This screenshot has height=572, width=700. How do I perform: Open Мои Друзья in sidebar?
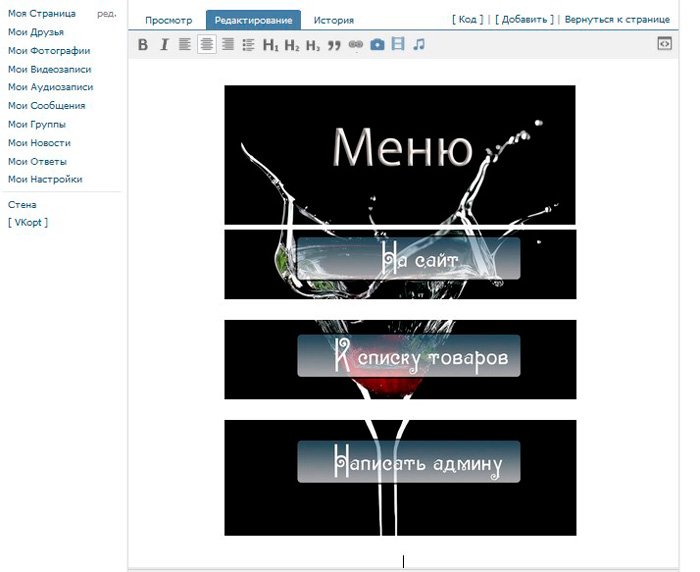click(36, 32)
